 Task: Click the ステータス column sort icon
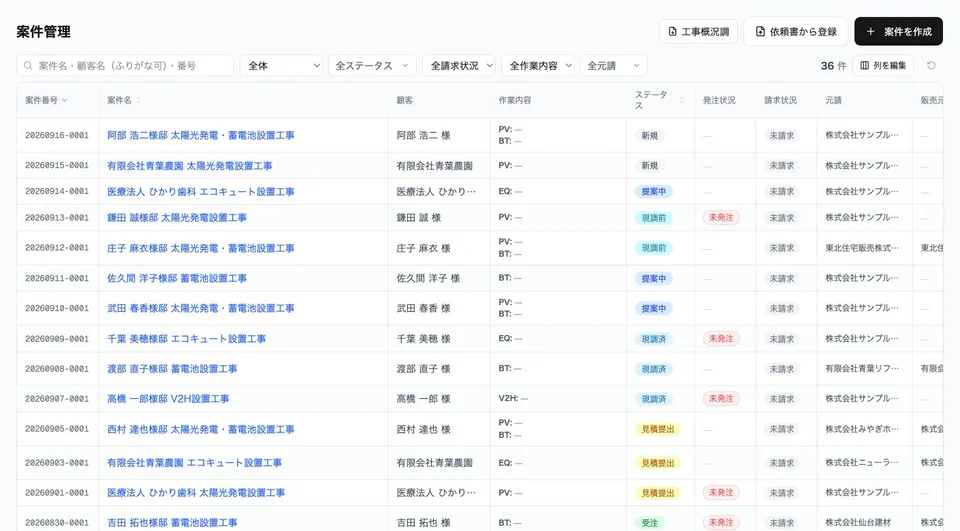tap(681, 100)
